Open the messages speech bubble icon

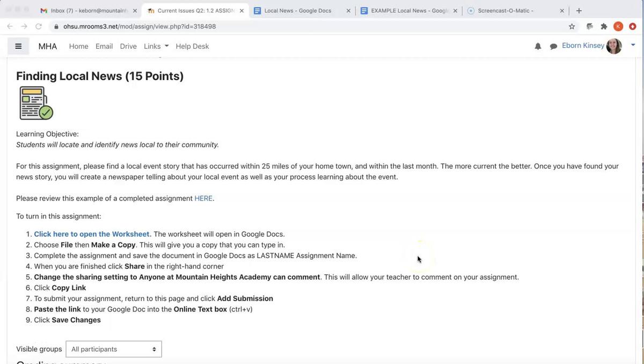click(553, 47)
